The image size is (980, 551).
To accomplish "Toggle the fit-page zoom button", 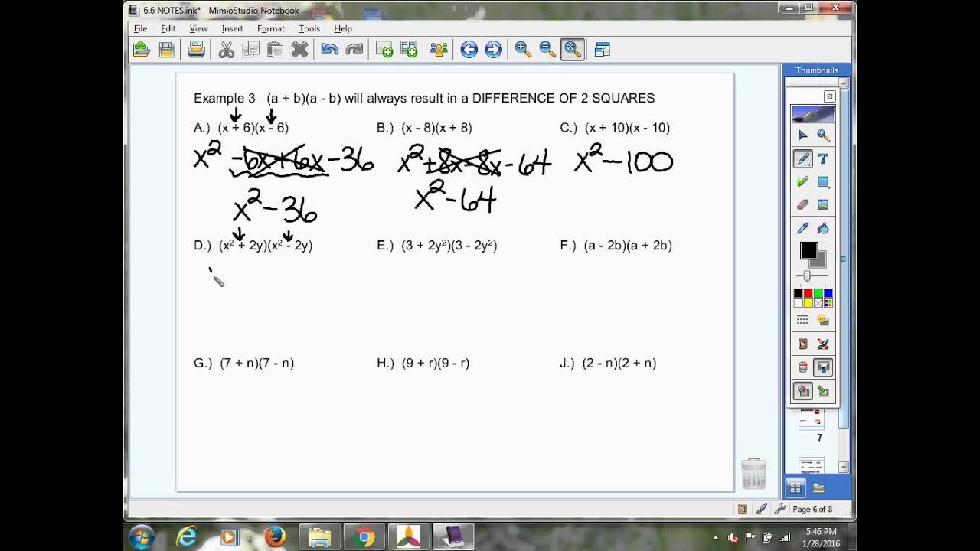I will pyautogui.click(x=573, y=50).
